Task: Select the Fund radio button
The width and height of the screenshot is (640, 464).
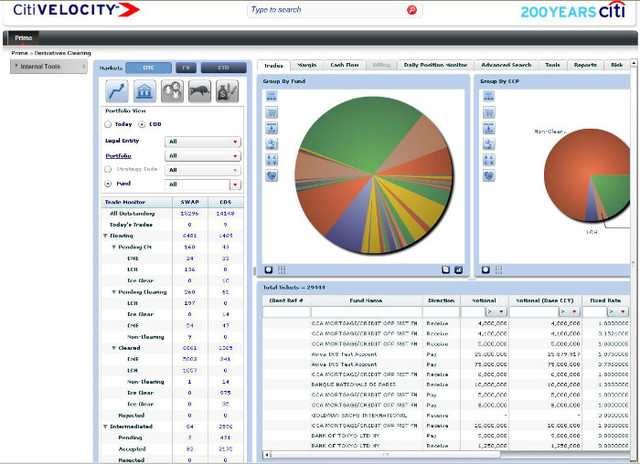Action: tap(108, 184)
